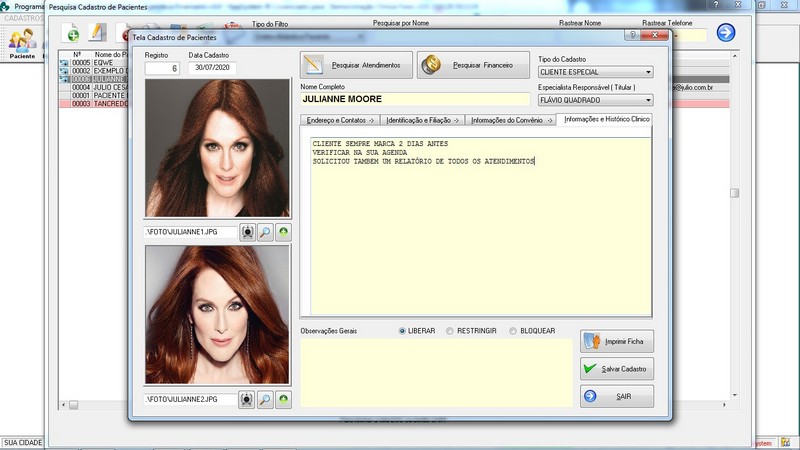This screenshot has height=450, width=800.
Task: Click the row marker icon for 00005 EQWE
Action: click(x=64, y=63)
